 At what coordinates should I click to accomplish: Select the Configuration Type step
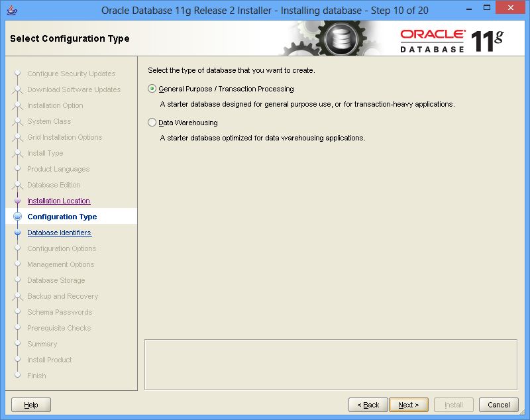(x=62, y=217)
